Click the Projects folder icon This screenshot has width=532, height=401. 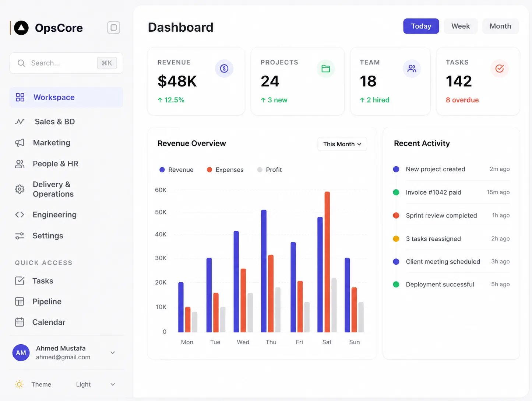(325, 69)
